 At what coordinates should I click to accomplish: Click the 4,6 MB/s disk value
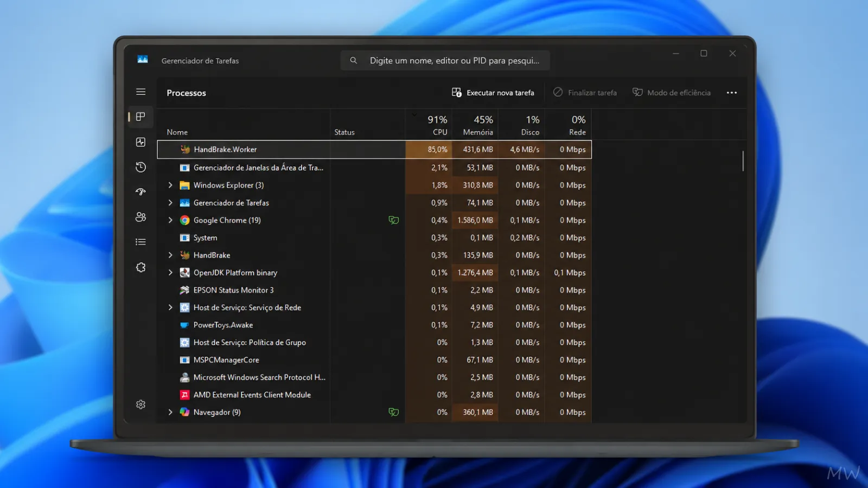point(525,149)
